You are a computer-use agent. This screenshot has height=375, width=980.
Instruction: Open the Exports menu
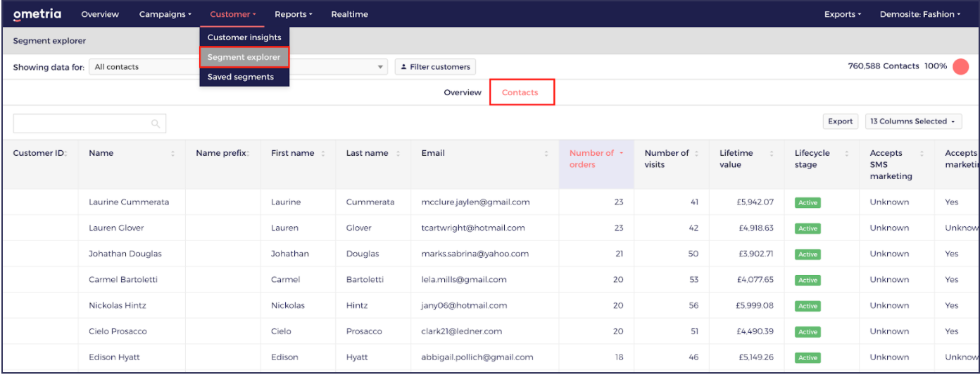pos(843,14)
